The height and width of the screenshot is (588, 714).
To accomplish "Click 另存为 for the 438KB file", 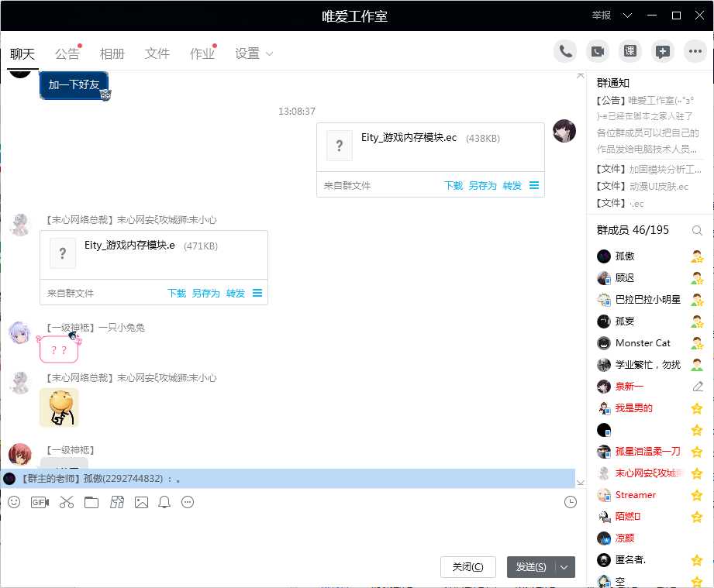I will [x=483, y=185].
